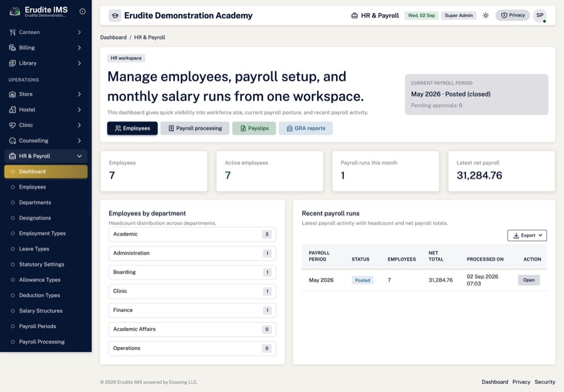Click the Erudite IMS book logo
The width and height of the screenshot is (564, 392).
click(x=15, y=11)
